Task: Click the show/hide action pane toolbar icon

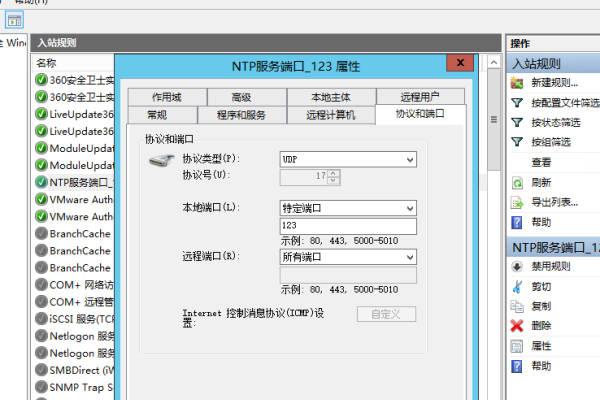Action: coord(15,20)
